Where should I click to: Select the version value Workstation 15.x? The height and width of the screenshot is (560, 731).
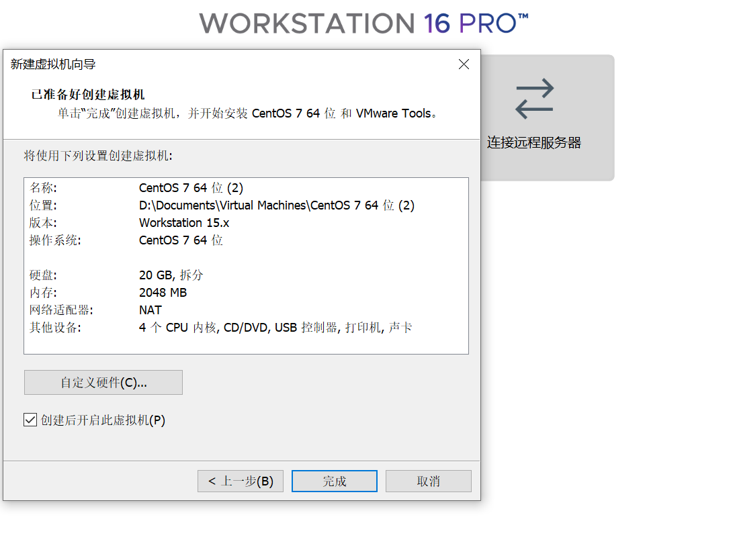point(184,223)
